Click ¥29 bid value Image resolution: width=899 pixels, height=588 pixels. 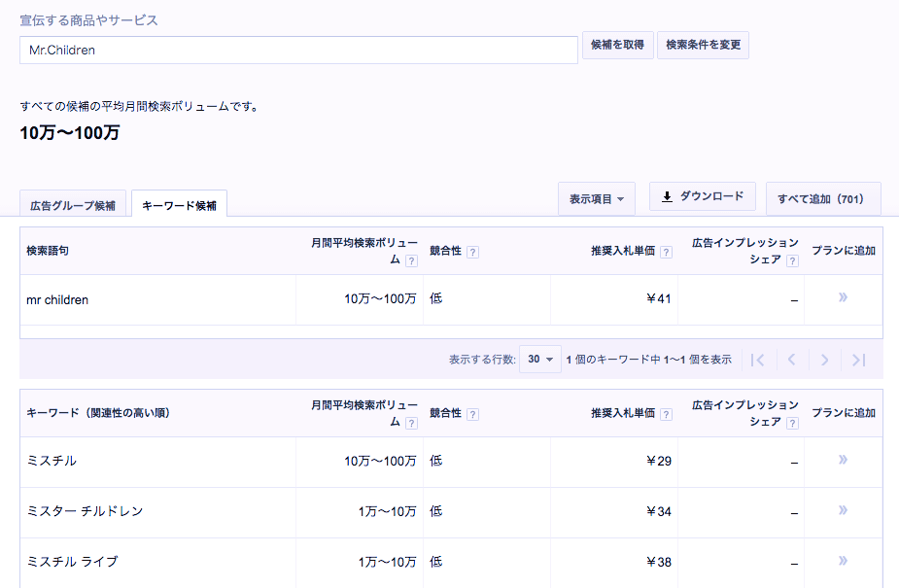(658, 462)
